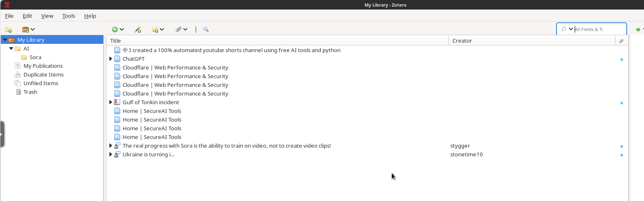This screenshot has width=644, height=201.
Task: Select the ChatGPT item
Action: click(x=133, y=59)
